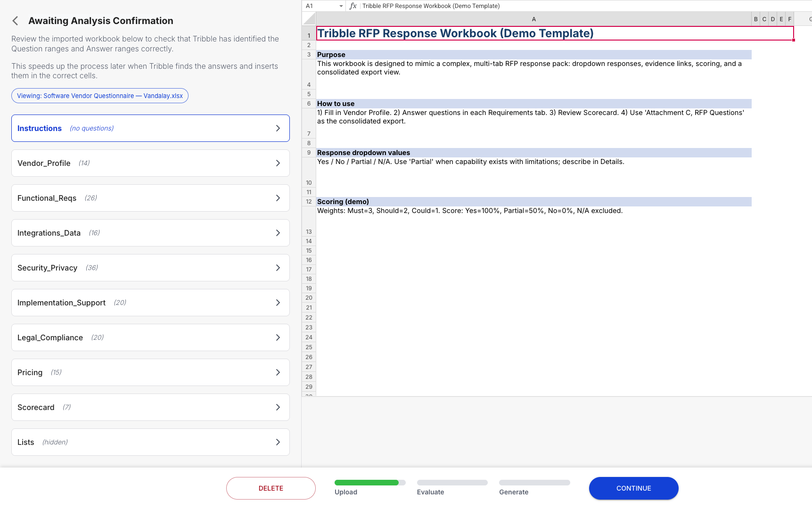Expand the Functional_Reqs section
Screen dimensions: 812x509
278,198
